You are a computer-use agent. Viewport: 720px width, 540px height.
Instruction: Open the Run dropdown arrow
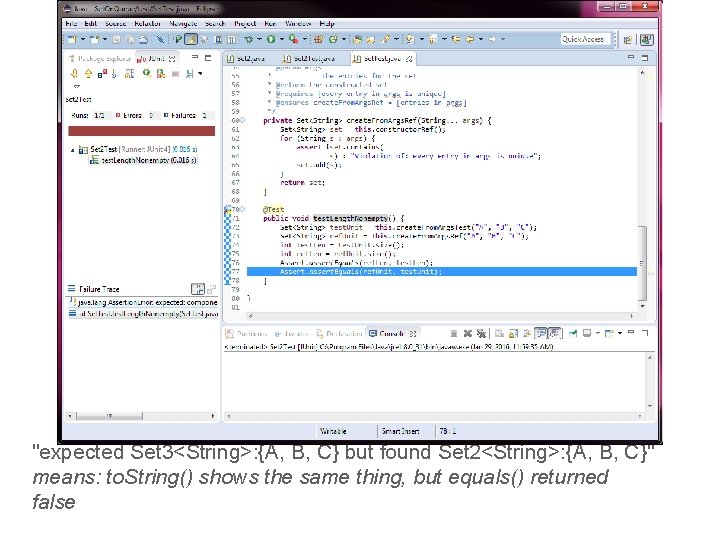coord(281,39)
